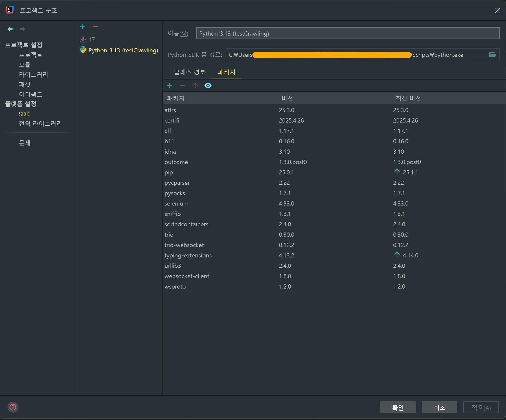Close the 프로젝트 구조 dialog
Image resolution: width=506 pixels, height=420 pixels.
tap(498, 10)
